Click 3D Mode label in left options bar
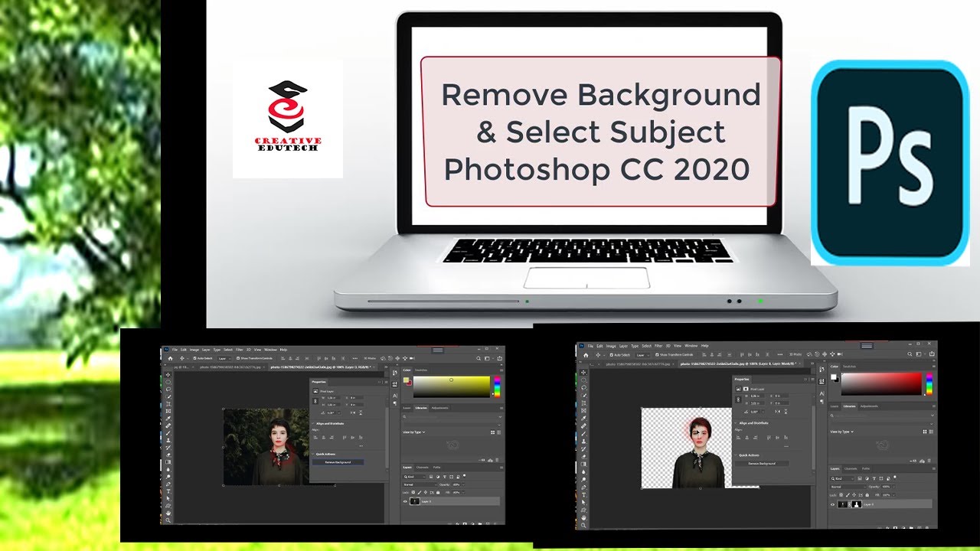This screenshot has height=551, width=980. 370,358
